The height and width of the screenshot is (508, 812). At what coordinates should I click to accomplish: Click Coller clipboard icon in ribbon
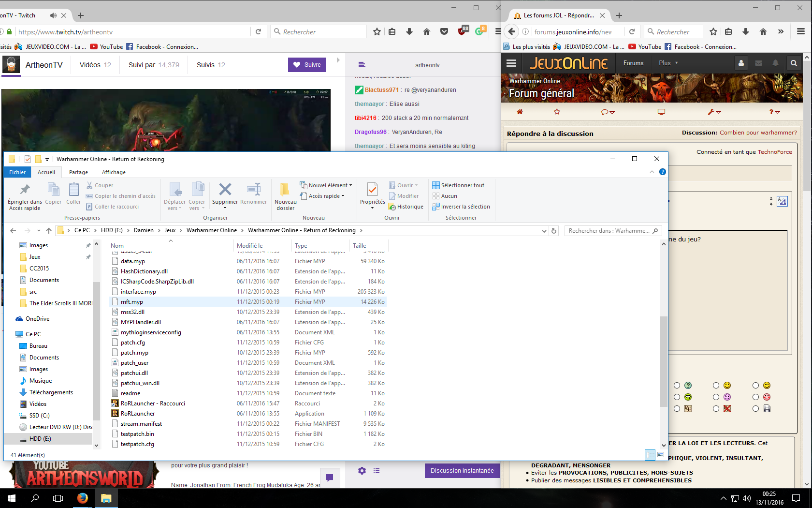(73, 189)
